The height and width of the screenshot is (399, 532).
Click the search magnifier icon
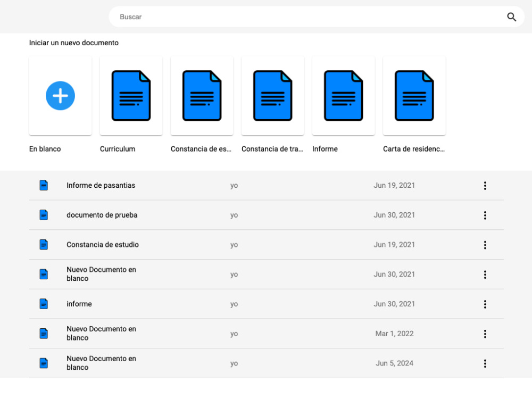(511, 17)
